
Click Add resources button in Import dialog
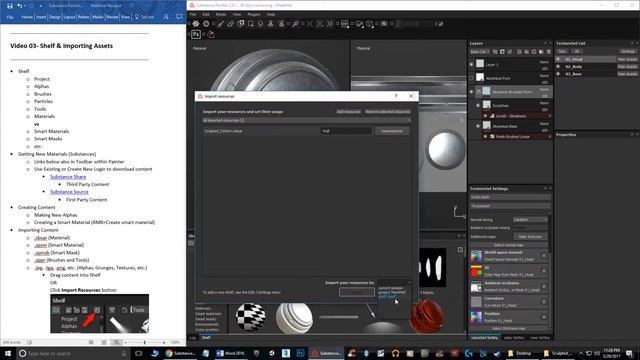click(349, 111)
